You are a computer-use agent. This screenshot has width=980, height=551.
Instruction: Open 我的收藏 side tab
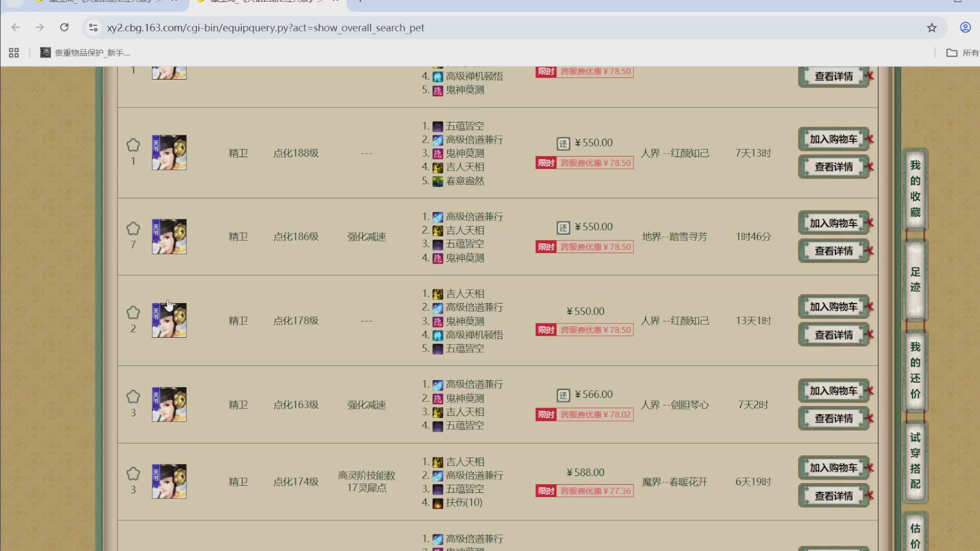[x=915, y=189]
